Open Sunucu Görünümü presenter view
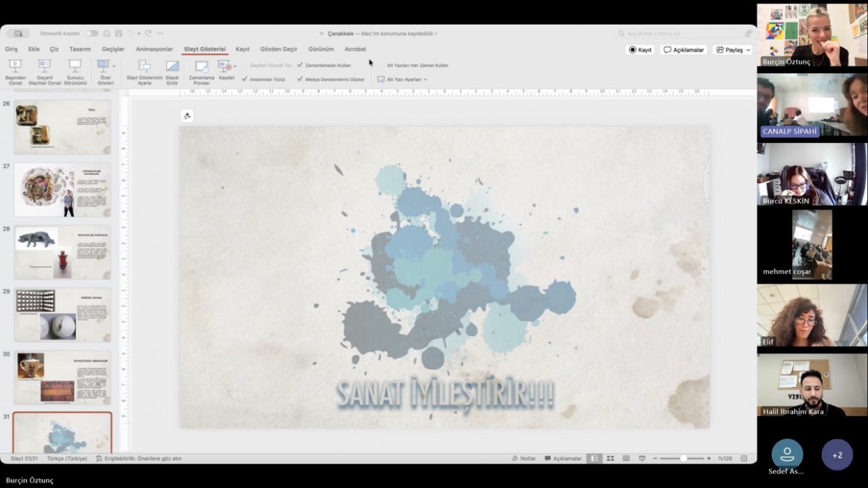 (x=75, y=66)
